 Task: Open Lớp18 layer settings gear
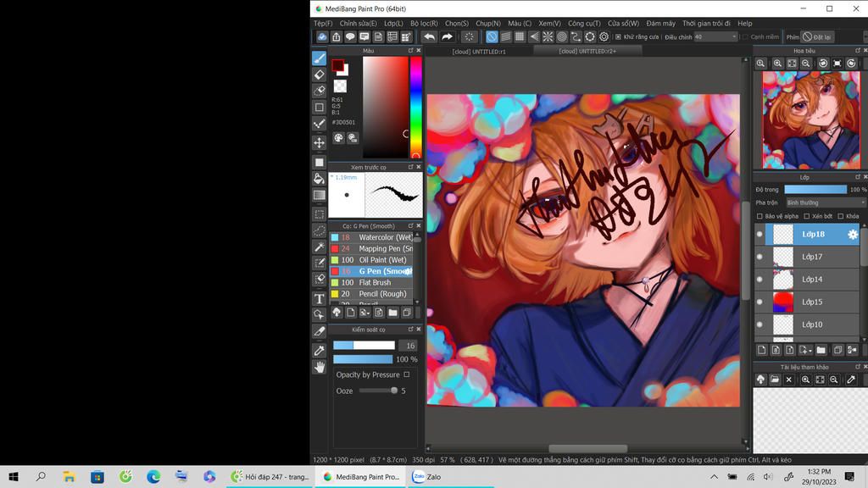point(853,235)
